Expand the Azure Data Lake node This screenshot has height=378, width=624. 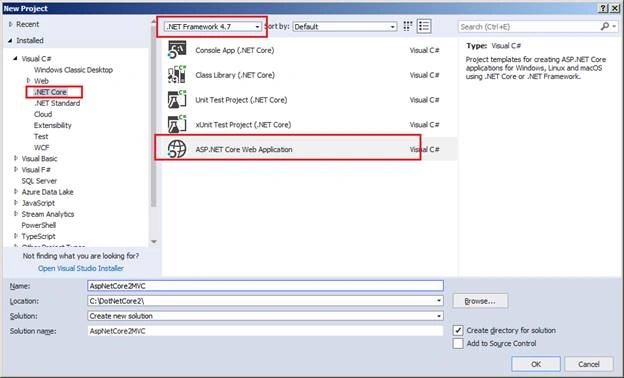coord(16,192)
